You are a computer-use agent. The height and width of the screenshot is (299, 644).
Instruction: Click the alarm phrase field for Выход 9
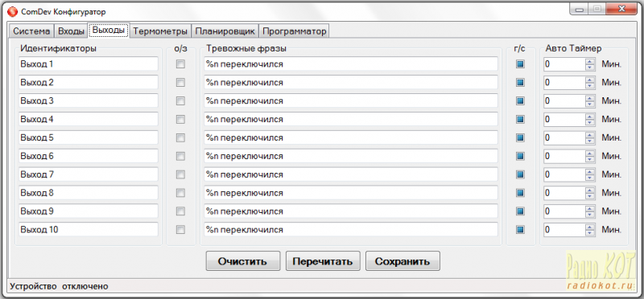click(x=351, y=211)
